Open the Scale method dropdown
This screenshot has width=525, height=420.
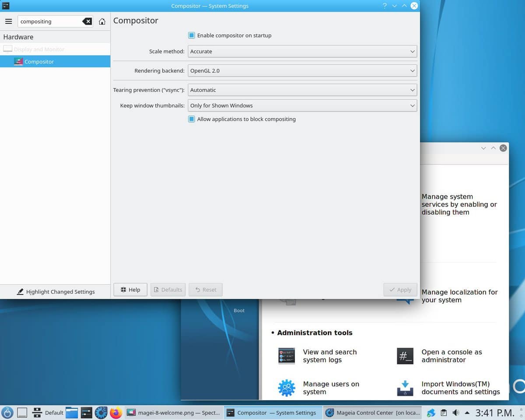point(302,52)
